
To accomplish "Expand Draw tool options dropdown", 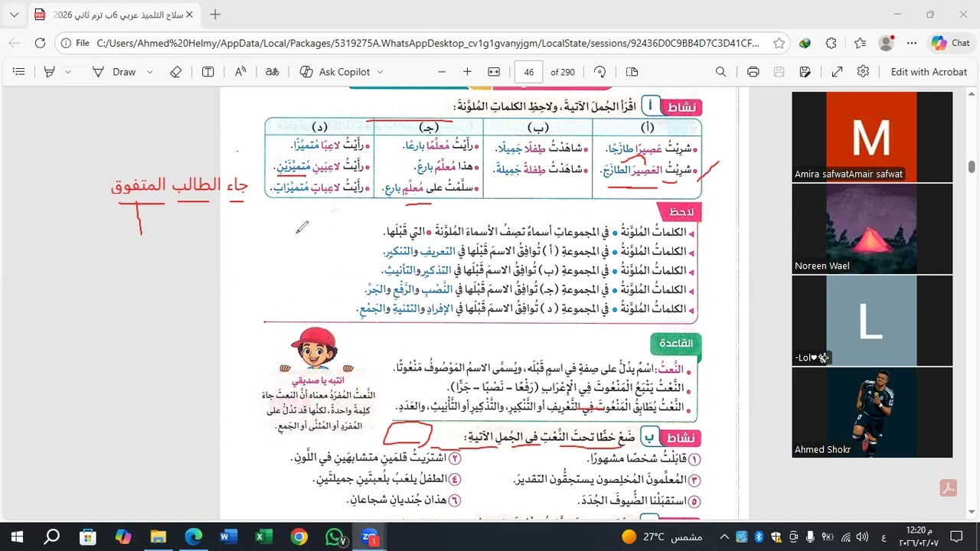I will (x=150, y=72).
